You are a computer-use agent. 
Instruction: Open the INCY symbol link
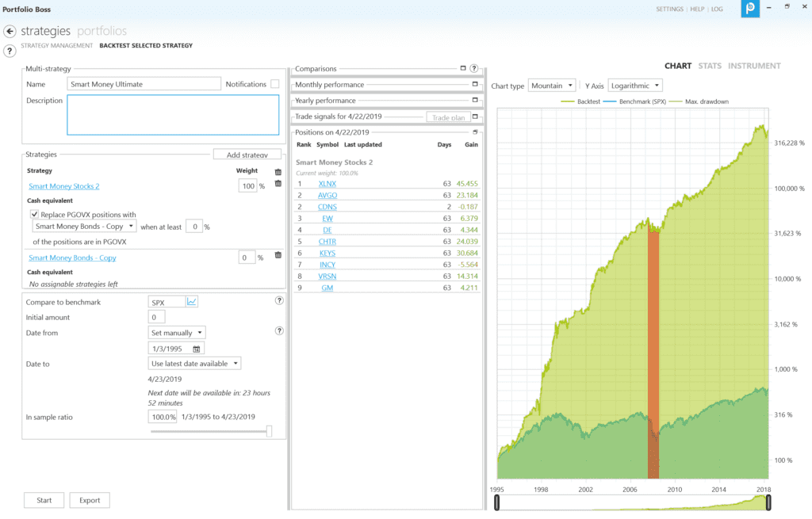point(327,265)
